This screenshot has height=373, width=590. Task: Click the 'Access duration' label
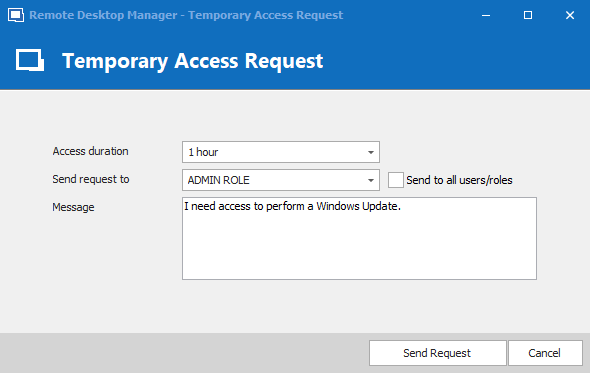pyautogui.click(x=90, y=151)
